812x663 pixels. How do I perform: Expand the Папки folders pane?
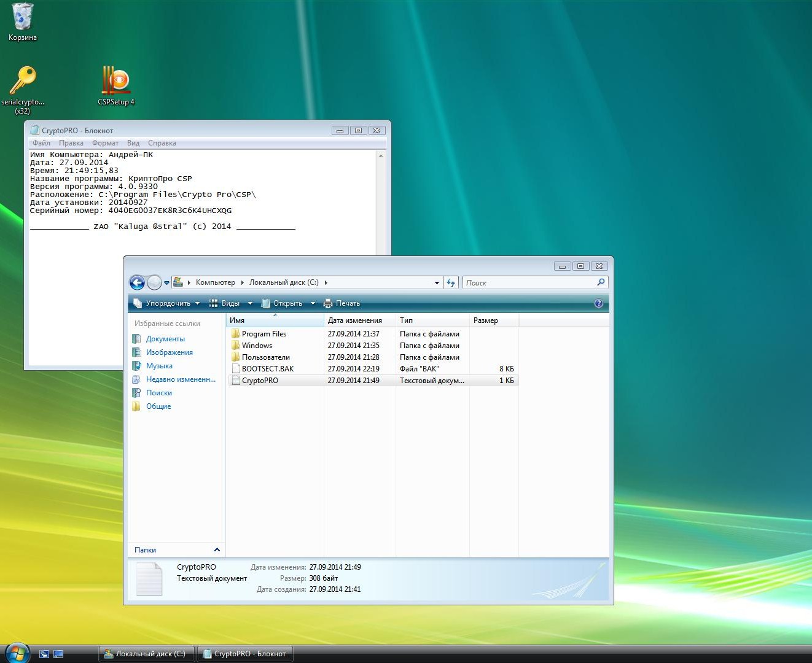[216, 550]
